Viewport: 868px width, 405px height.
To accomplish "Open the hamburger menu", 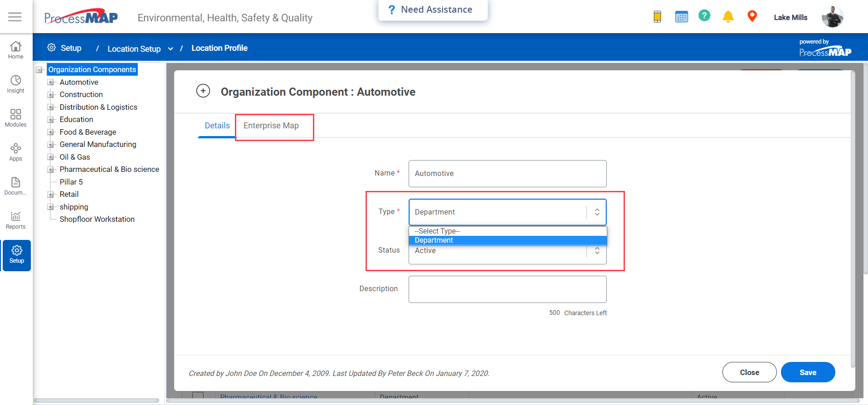I will point(15,17).
